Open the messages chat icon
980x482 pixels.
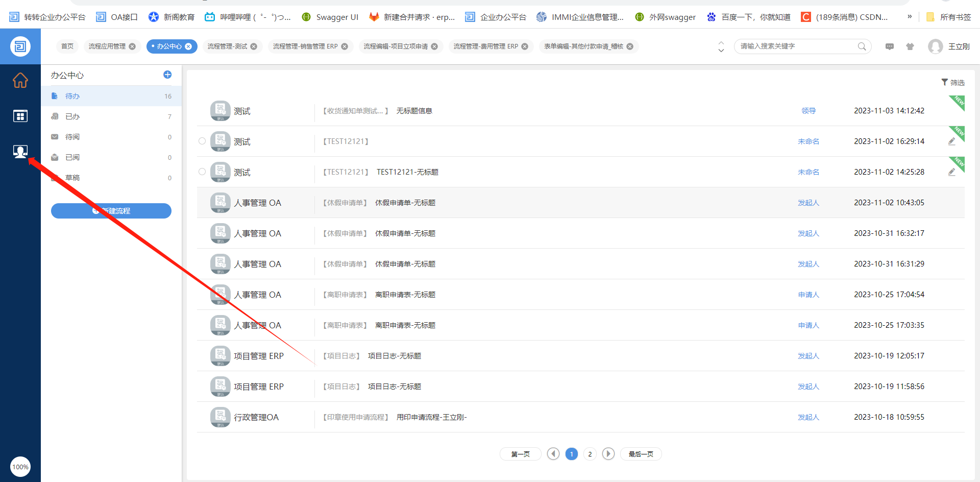point(890,46)
